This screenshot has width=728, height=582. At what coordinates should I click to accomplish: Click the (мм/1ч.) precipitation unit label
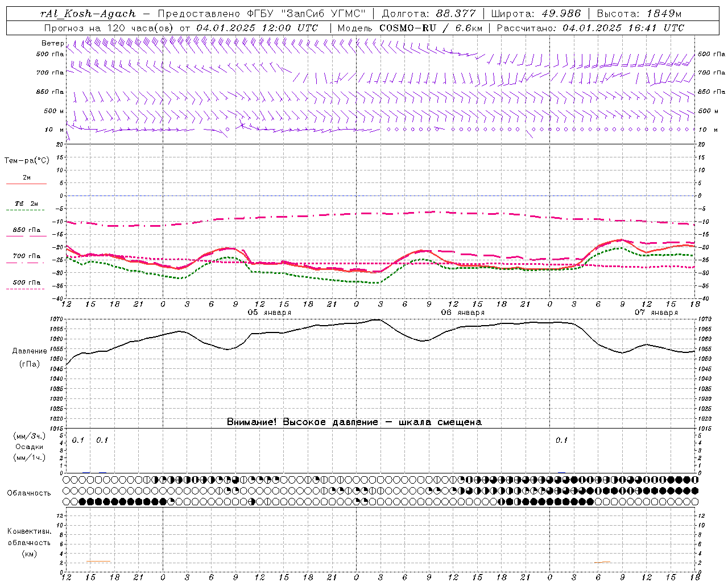[29, 458]
